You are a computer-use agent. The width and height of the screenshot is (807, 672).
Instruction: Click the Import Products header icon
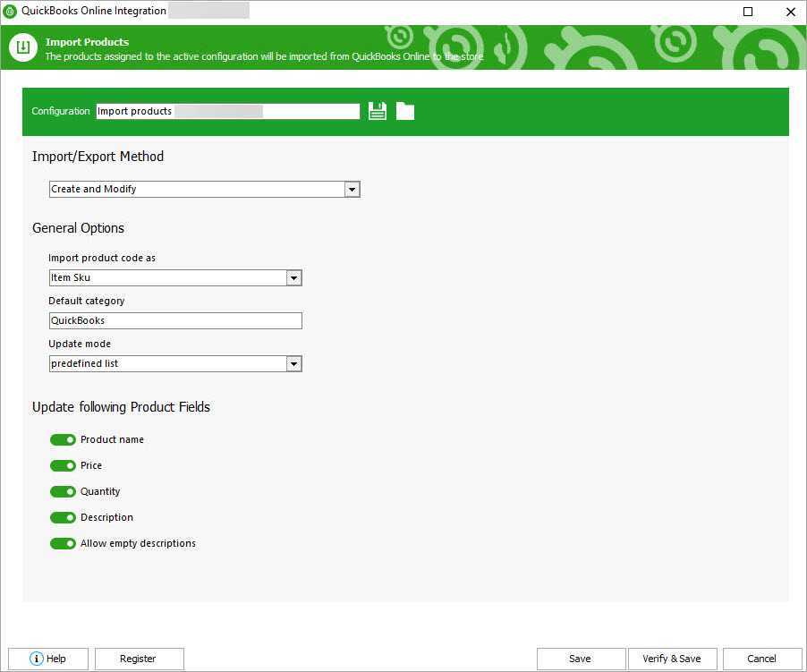tap(23, 47)
